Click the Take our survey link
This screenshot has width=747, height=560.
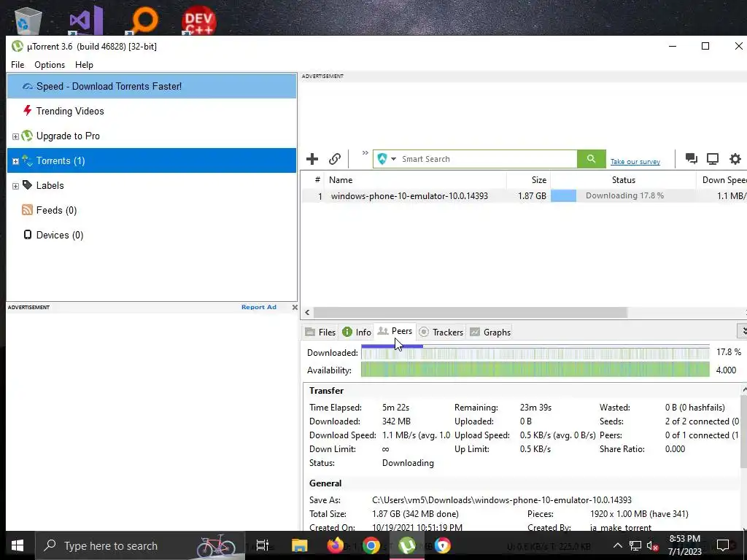635,161
